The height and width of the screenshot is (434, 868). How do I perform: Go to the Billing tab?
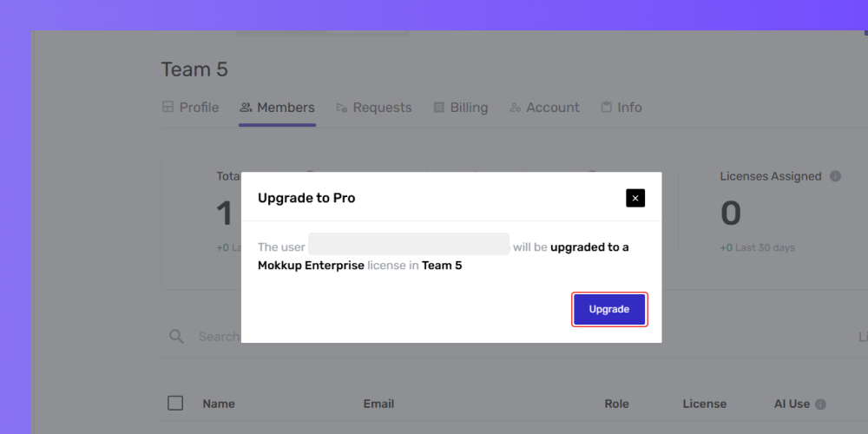pos(461,108)
